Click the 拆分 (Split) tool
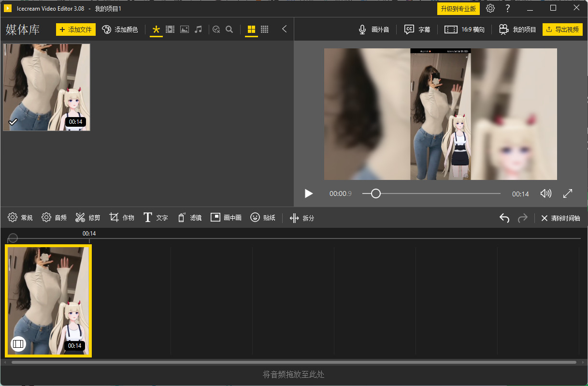Screen dimensions: 588x386 (x=302, y=218)
